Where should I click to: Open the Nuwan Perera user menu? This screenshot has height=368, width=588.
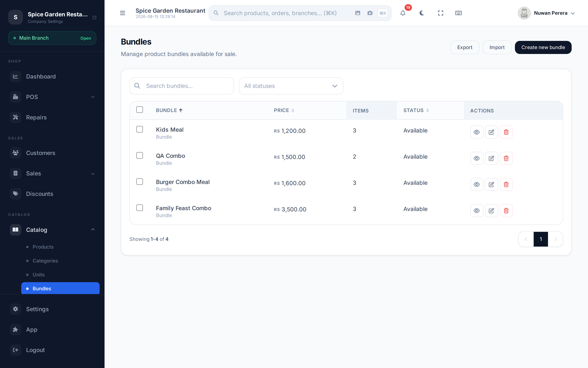(546, 13)
